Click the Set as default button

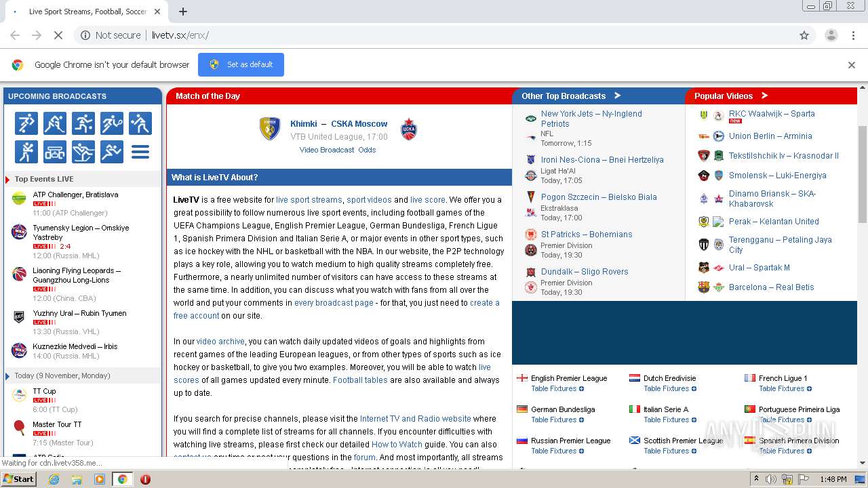coord(241,64)
